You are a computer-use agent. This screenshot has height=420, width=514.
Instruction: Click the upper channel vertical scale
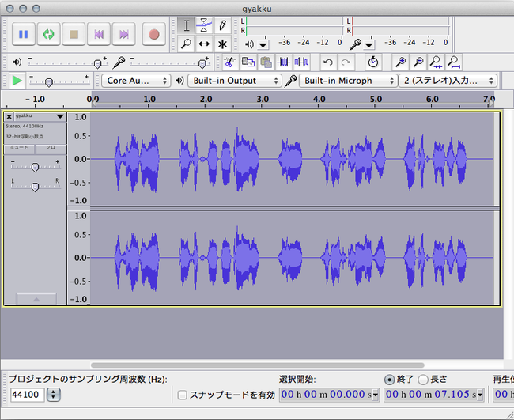click(78, 159)
